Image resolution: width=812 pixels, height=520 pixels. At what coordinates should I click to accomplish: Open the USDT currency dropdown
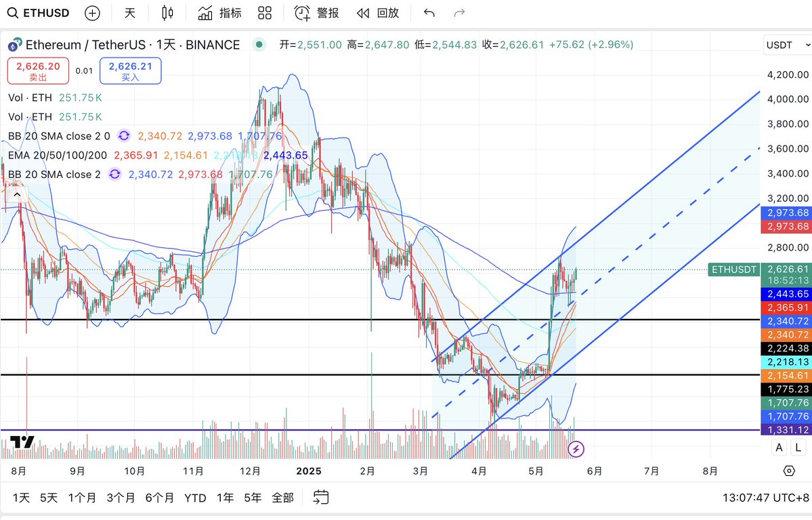pos(787,45)
